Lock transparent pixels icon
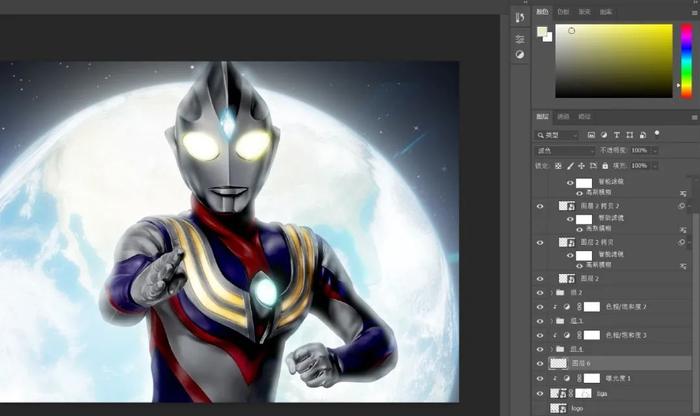 pos(558,166)
